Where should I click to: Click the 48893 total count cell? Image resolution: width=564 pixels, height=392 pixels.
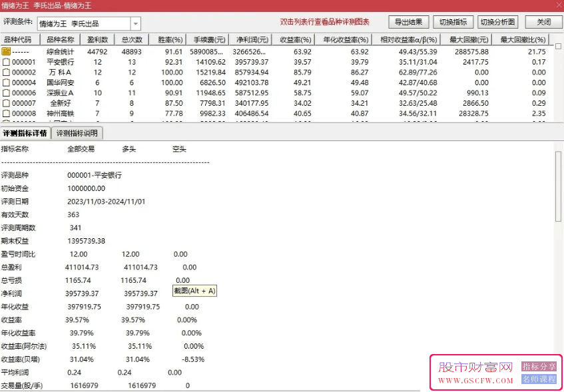coord(132,51)
